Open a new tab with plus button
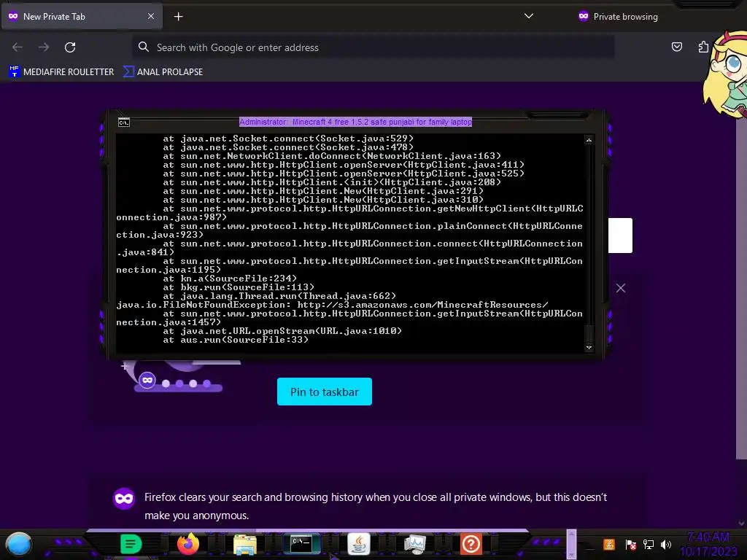 click(x=178, y=17)
